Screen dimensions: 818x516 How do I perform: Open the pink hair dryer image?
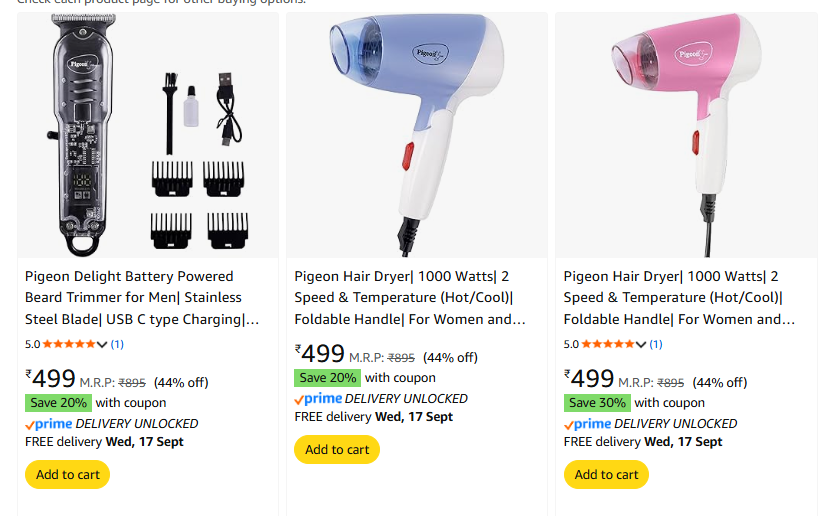coord(685,135)
